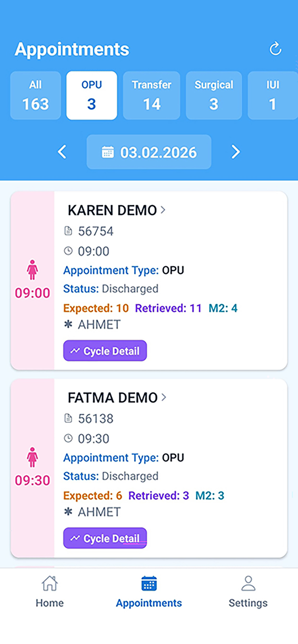Expand KAREN DEMO patient chevron
The width and height of the screenshot is (298, 644).
point(163,209)
